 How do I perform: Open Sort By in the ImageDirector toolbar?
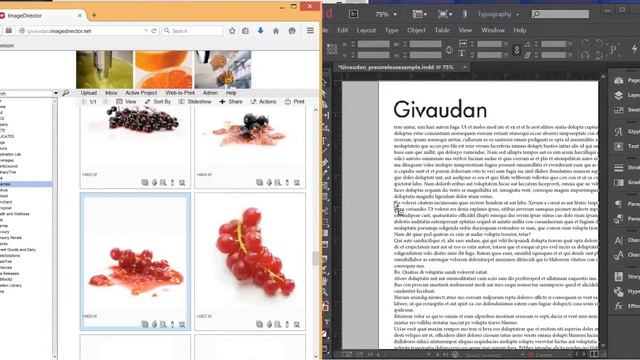pos(158,102)
